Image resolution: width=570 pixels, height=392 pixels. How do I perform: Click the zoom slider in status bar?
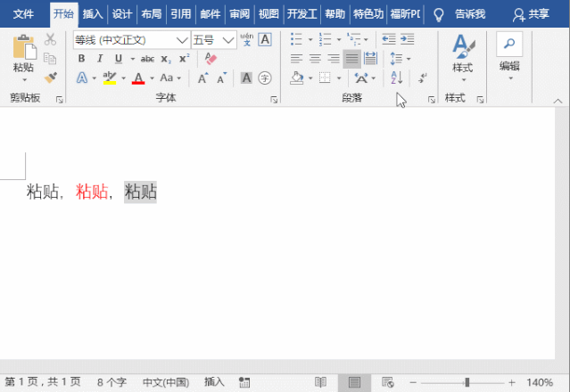[x=467, y=382]
